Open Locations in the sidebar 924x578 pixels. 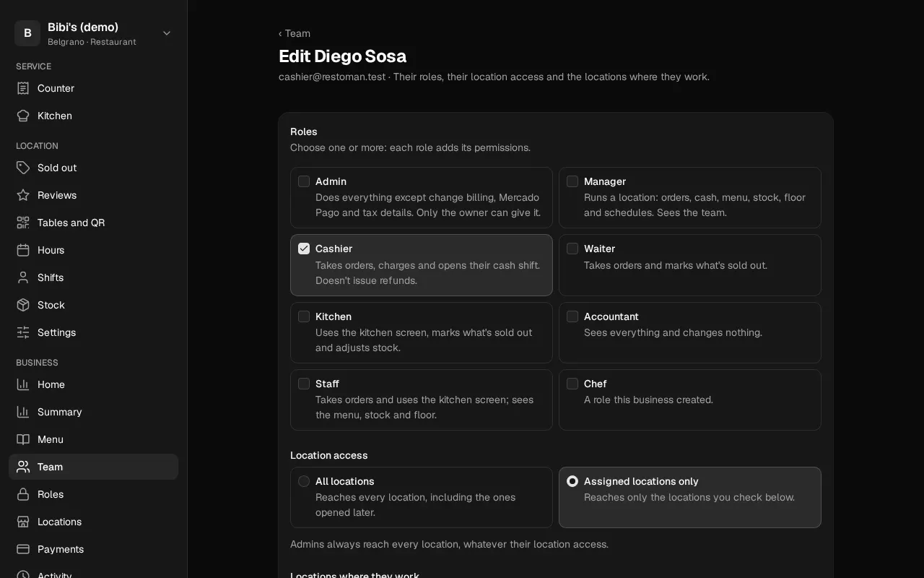[x=93, y=522]
